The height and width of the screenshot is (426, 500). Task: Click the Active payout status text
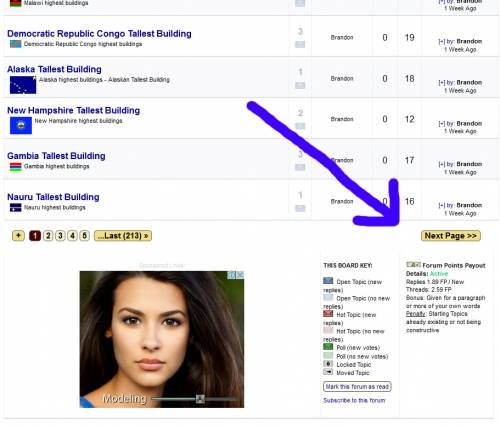coord(439,274)
